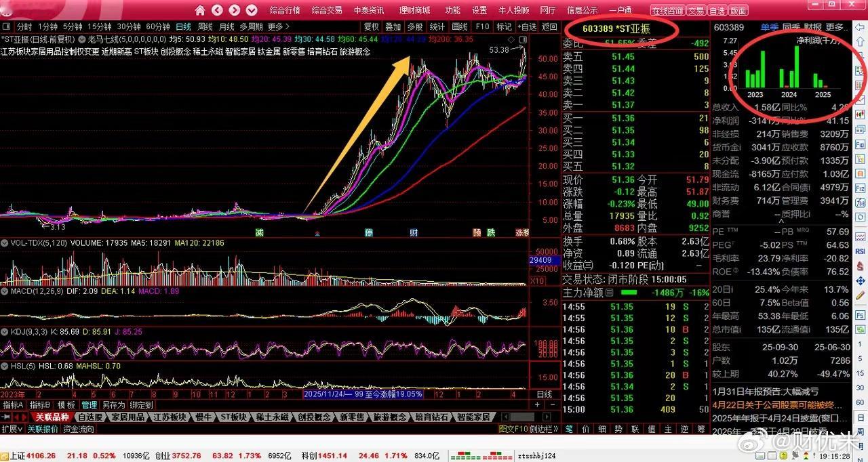Switch chart to 分时 view
This screenshot has width=868, height=462.
[x=24, y=27]
